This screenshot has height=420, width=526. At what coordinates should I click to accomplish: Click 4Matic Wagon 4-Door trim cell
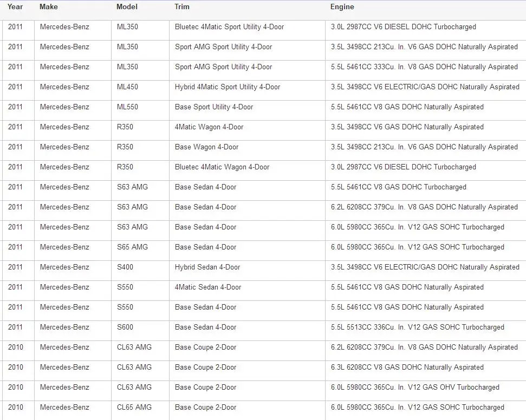point(209,127)
